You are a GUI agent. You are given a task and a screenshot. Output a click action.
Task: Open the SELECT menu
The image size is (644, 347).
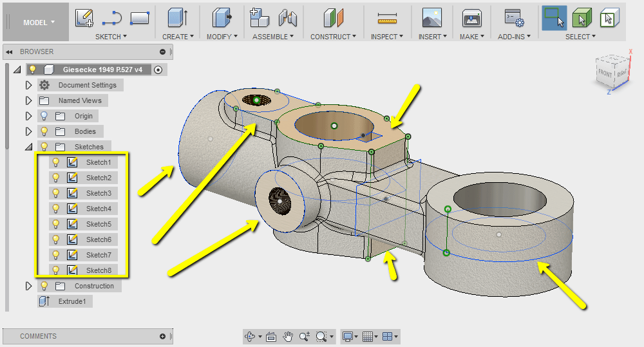(580, 37)
